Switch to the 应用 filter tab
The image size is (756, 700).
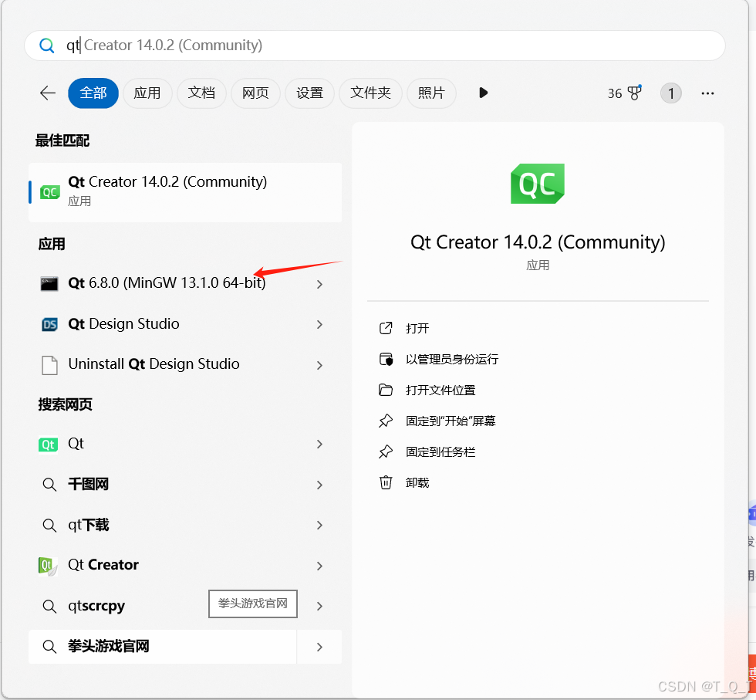click(147, 93)
